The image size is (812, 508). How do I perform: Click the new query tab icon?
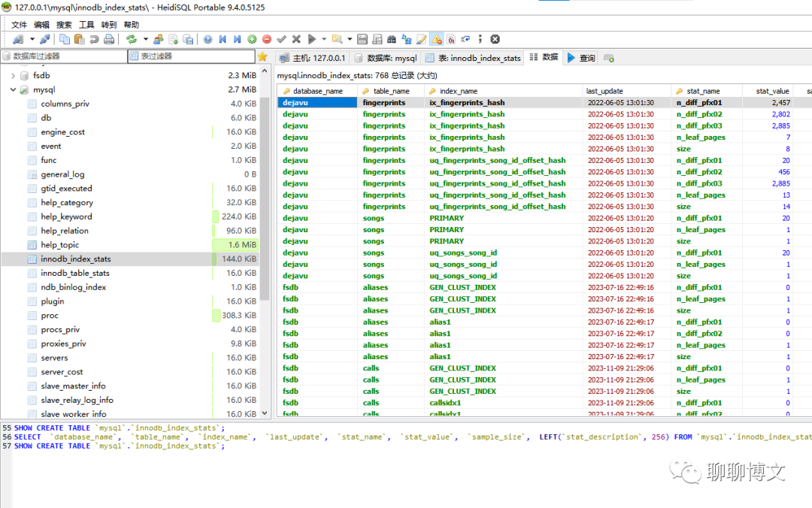(609, 58)
